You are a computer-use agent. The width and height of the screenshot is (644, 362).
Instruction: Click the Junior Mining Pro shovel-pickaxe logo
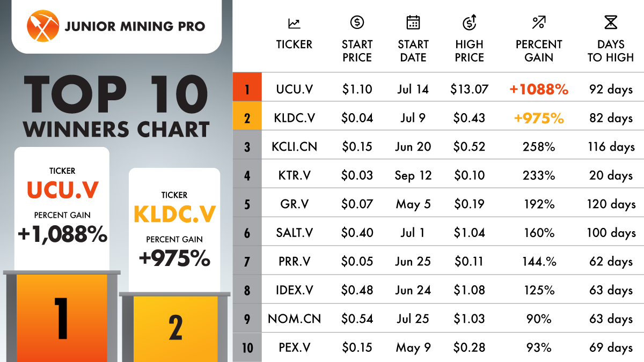point(42,26)
